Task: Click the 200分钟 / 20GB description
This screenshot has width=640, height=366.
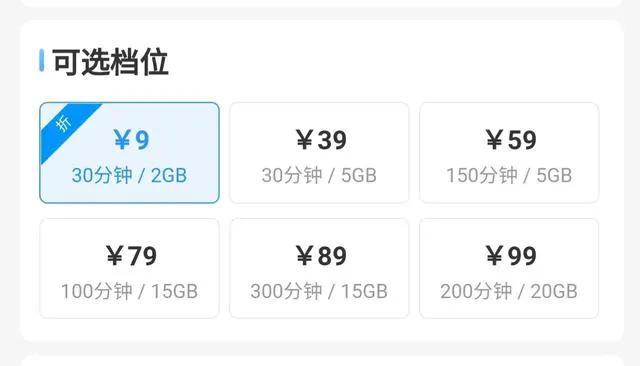Action: click(509, 291)
